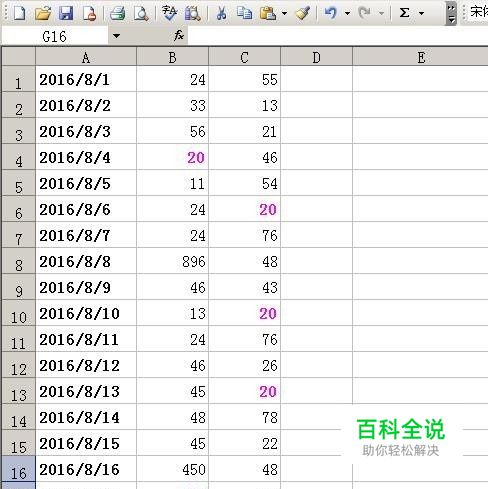488x489 pixels.
Task: Click cell containing 2016/8/5
Action: [x=86, y=183]
